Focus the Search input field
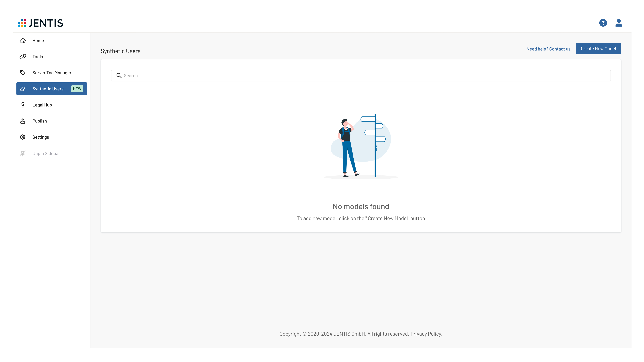Viewport: 644px width, 362px height. [x=361, y=75]
